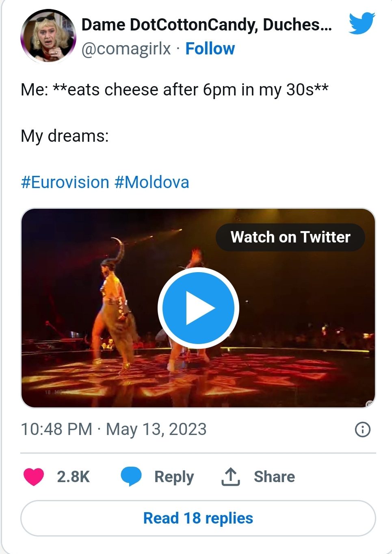Click the Dame DotCottonCandy display name

pos(206,25)
